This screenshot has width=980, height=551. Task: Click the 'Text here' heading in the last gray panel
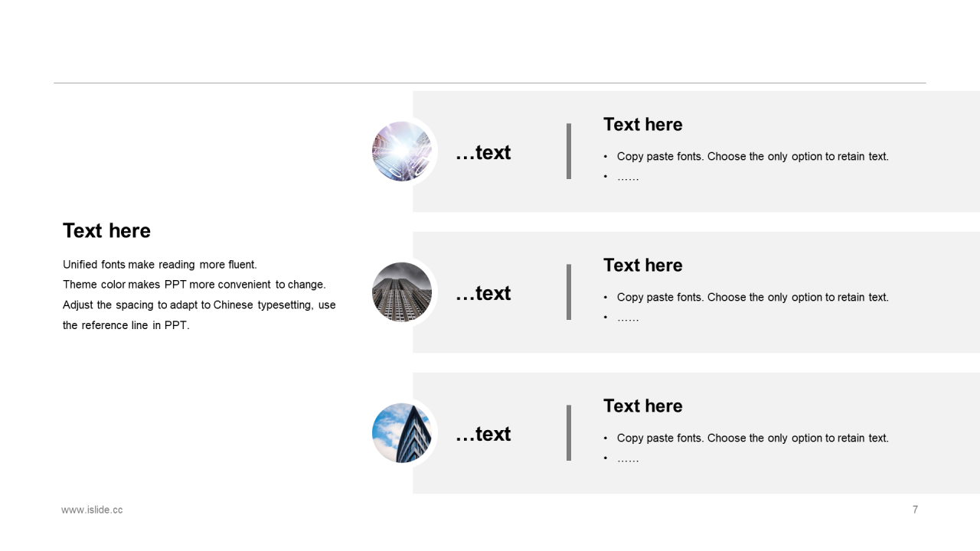(x=642, y=406)
